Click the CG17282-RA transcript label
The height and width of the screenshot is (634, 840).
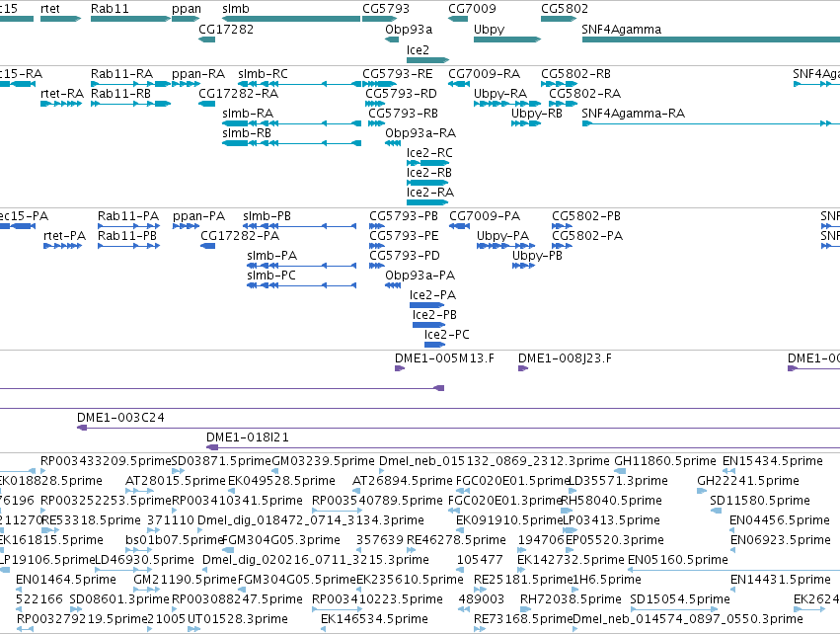pos(239,94)
